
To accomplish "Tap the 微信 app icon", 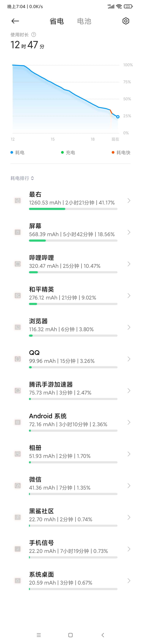I will tap(18, 485).
